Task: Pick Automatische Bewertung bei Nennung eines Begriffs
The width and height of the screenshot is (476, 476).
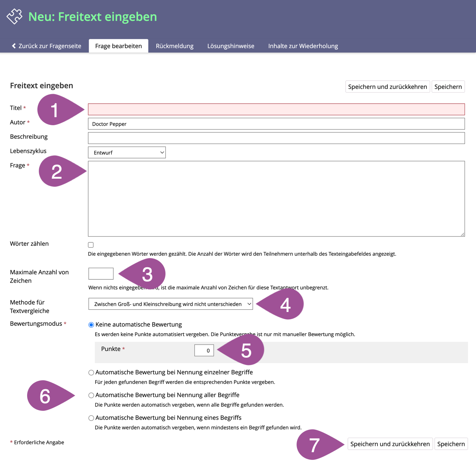Action: (91, 418)
